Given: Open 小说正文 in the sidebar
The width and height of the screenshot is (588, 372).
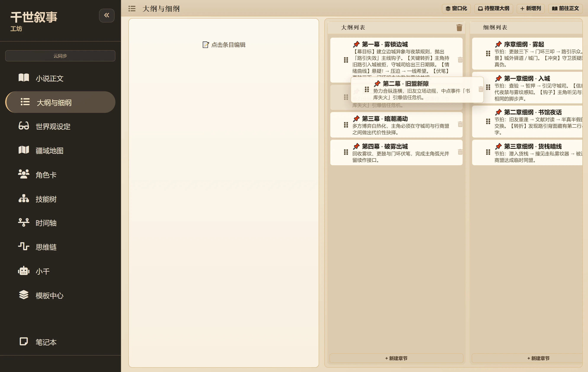Looking at the screenshot, I should 60,78.
